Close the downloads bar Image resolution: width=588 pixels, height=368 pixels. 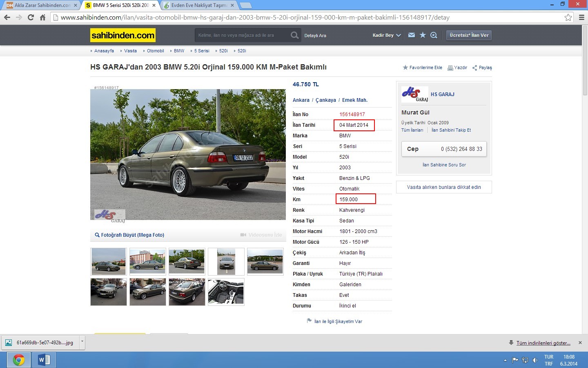(x=580, y=343)
